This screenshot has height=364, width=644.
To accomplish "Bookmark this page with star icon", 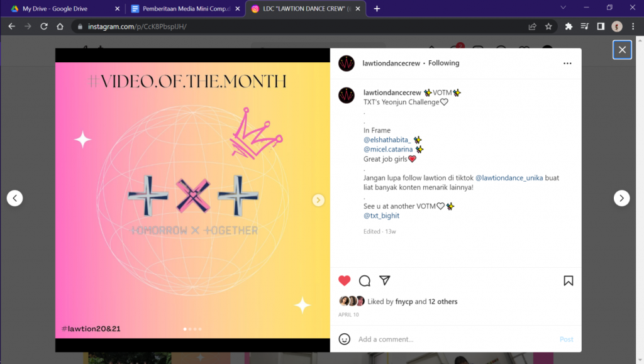I will point(548,26).
